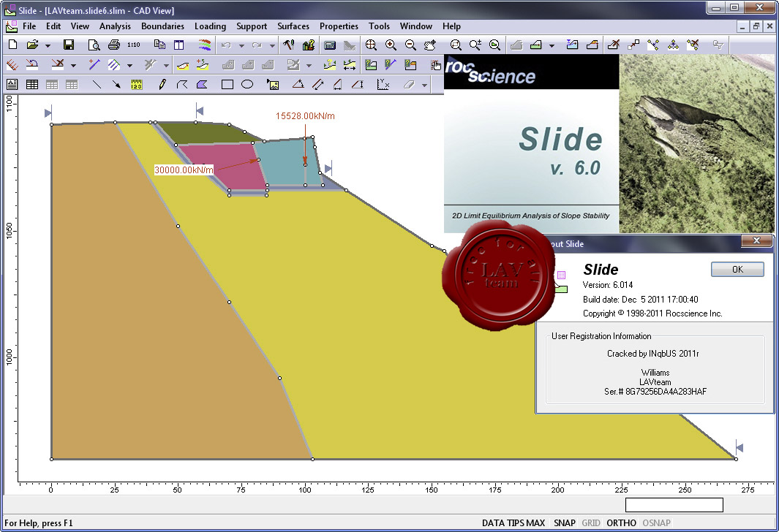Open the text box tool icon
This screenshot has height=532, width=779.
(12, 85)
